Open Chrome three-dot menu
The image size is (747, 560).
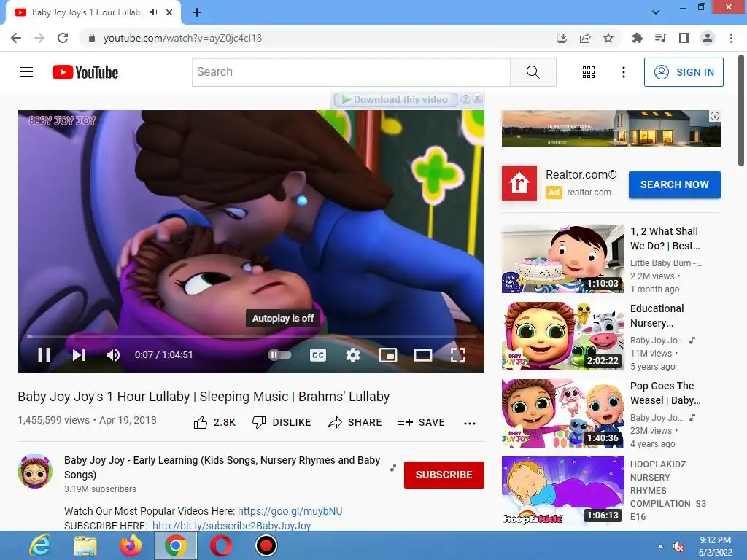click(731, 38)
